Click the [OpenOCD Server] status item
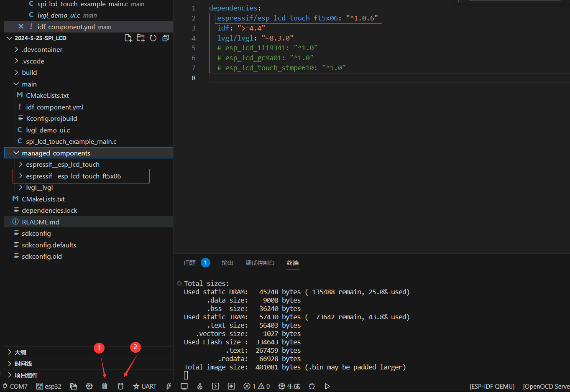Viewport: 570px width, 392px height. (546, 386)
